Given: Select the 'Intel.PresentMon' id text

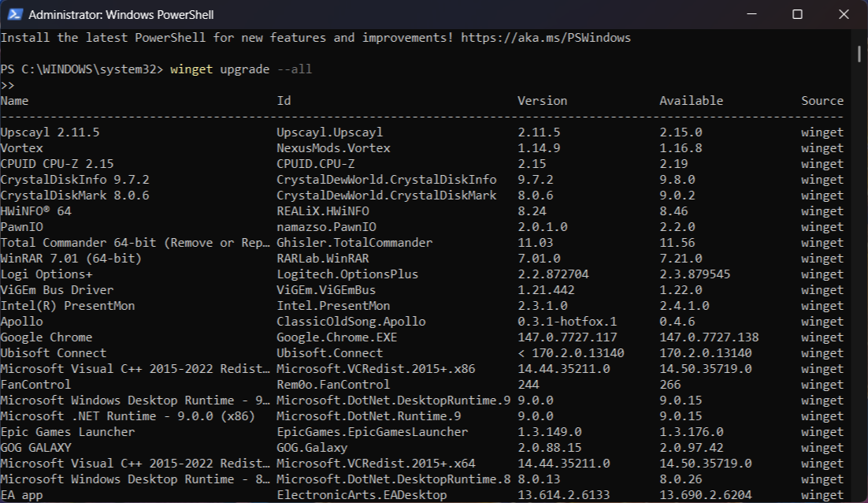Looking at the screenshot, I should pyautogui.click(x=333, y=306).
